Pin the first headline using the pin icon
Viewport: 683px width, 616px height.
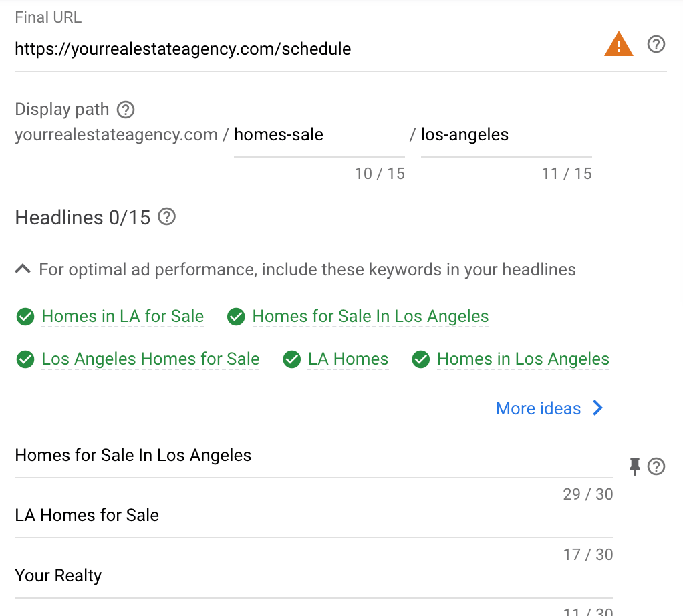click(634, 466)
